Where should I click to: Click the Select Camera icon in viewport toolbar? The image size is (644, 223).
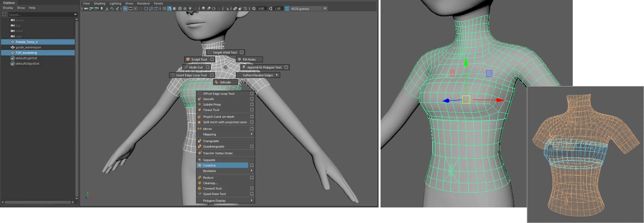86,8
